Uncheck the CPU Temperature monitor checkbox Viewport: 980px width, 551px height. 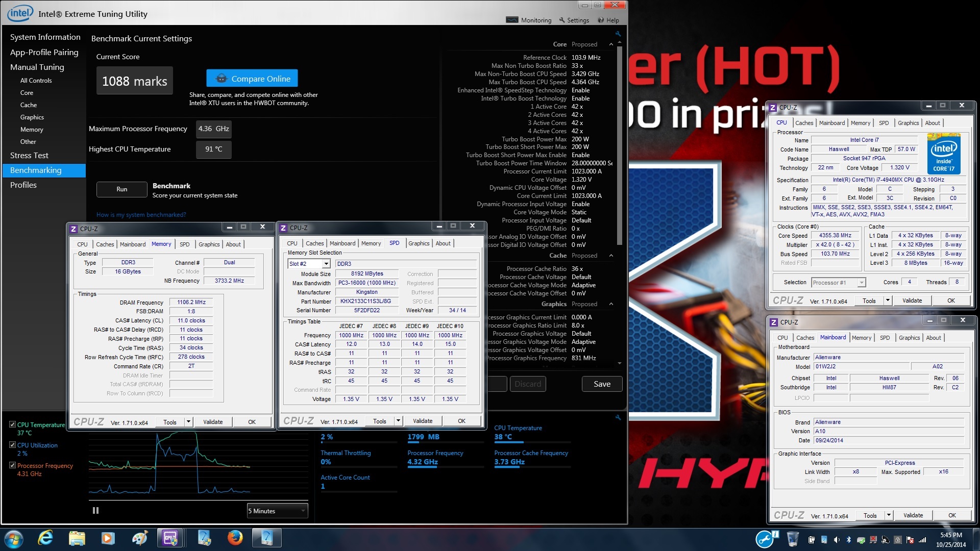point(12,424)
